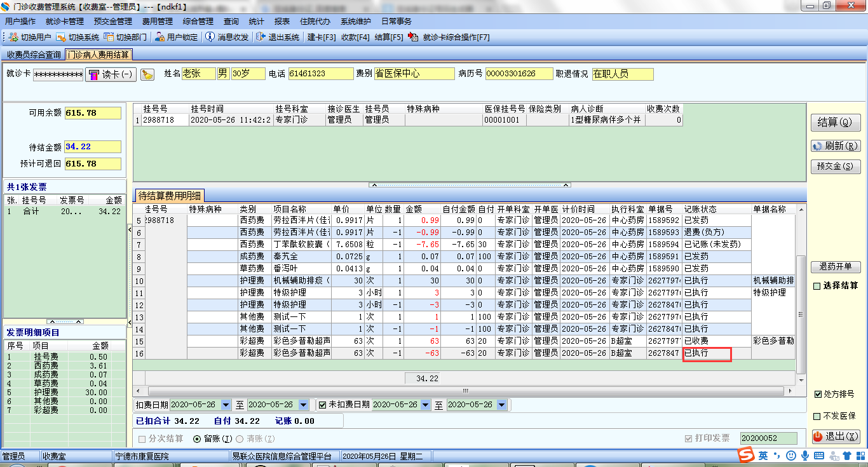Click the punctuation mode icon in IME bar

pos(776,456)
